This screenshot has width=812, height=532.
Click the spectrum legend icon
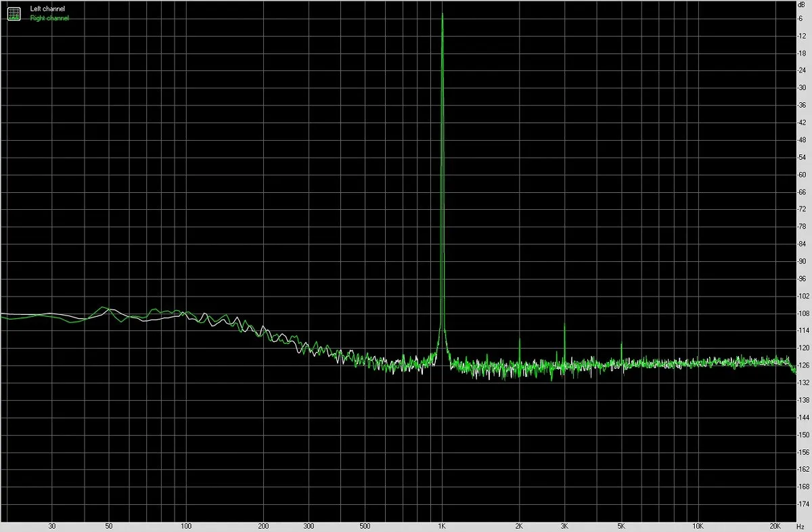14,14
